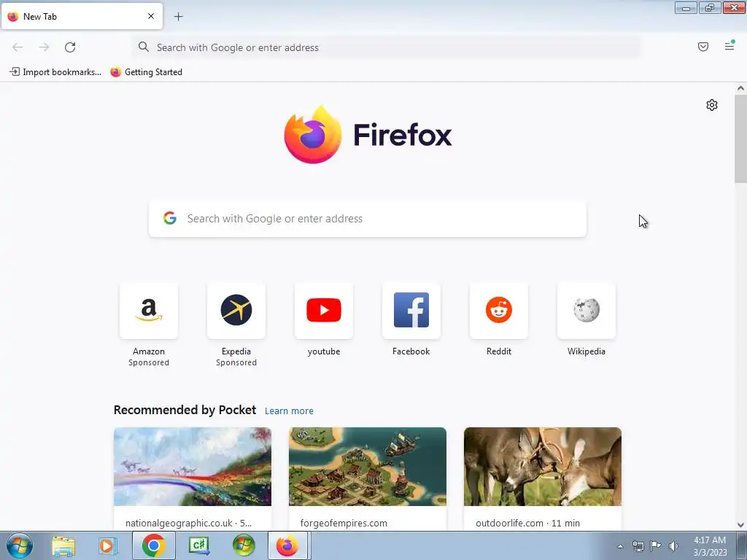The height and width of the screenshot is (560, 747).
Task: Click the Google logo in search box
Action: [170, 218]
